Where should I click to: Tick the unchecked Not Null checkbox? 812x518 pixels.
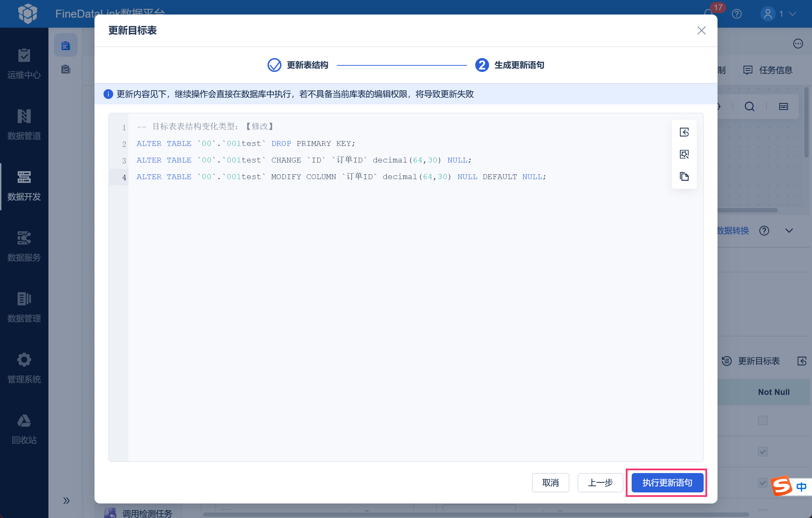point(763,420)
